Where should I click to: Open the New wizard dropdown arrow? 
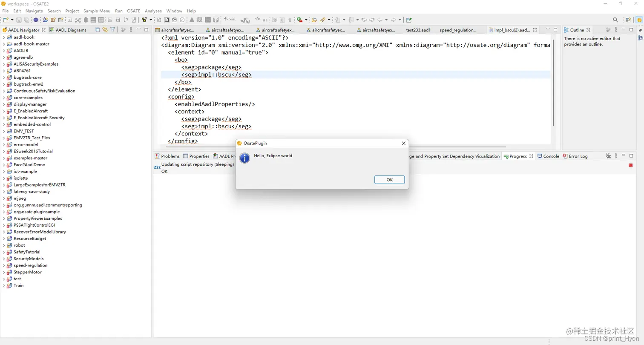tap(12, 20)
